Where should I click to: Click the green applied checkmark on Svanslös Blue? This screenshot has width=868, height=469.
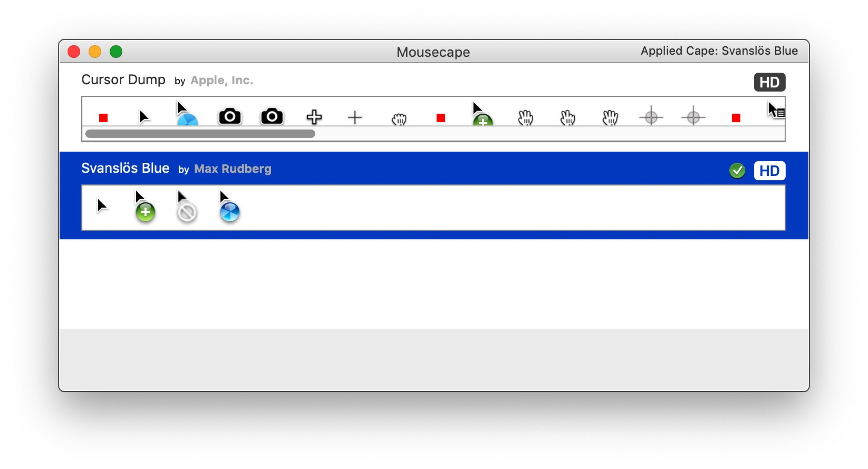point(737,171)
